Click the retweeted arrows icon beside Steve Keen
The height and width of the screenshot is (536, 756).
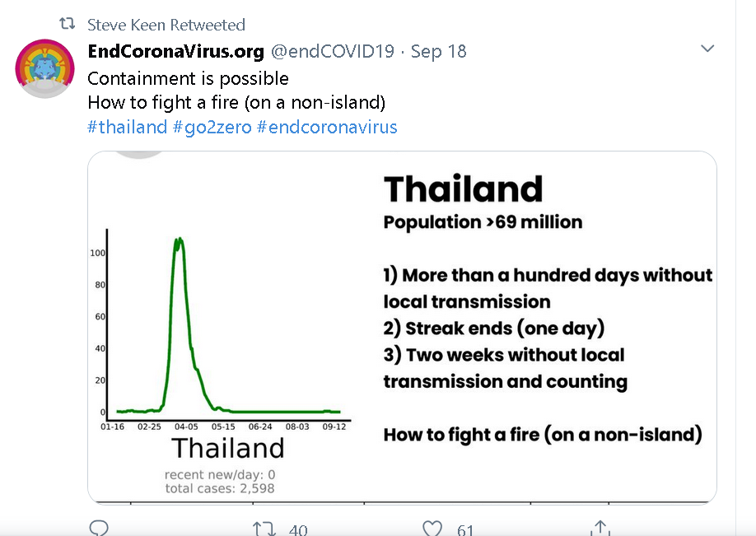point(67,24)
